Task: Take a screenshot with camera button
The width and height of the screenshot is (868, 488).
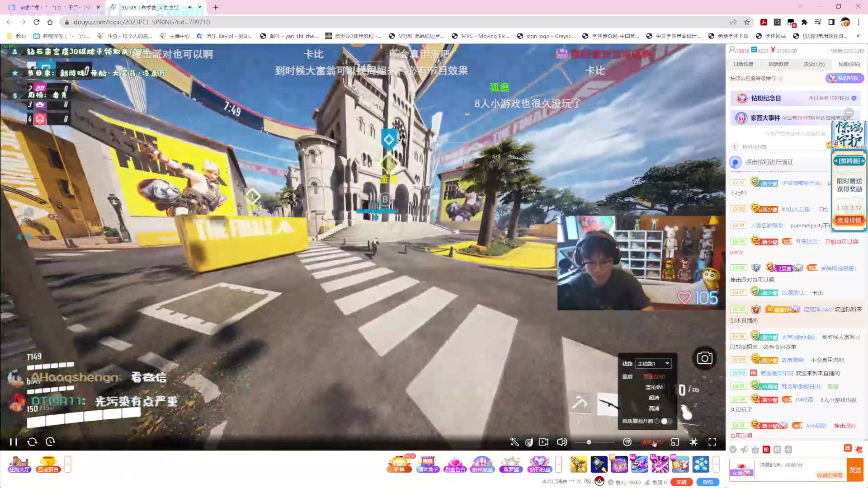Action: (x=704, y=358)
